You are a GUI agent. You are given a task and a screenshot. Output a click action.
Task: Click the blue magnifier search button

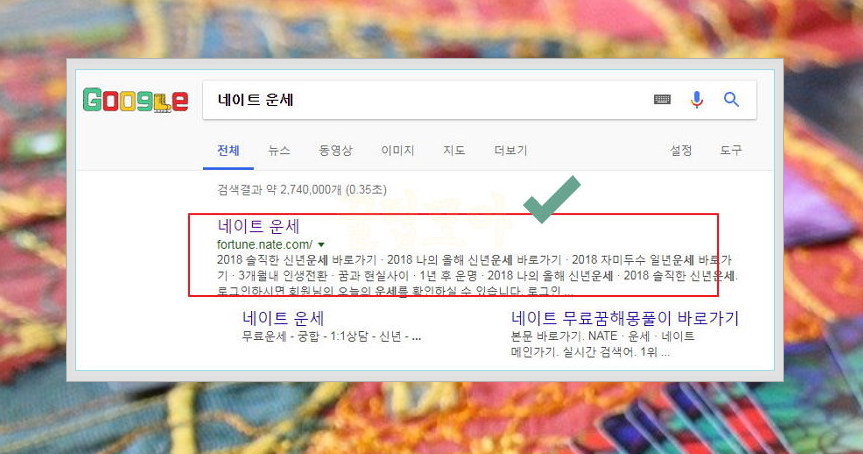pos(731,100)
